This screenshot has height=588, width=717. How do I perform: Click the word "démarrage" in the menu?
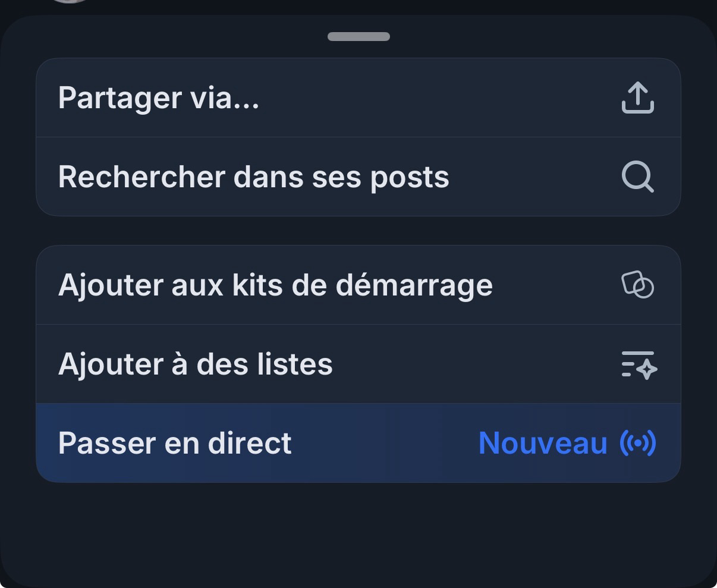(414, 285)
